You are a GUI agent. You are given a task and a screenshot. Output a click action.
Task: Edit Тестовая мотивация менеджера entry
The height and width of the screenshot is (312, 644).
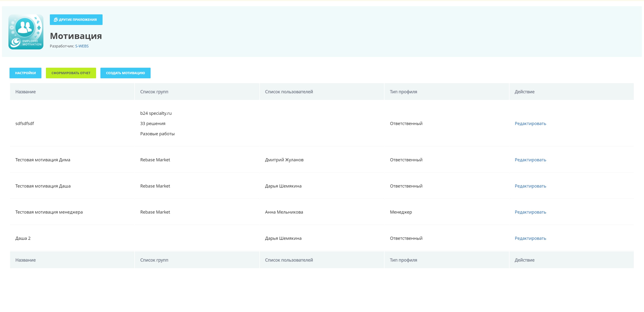[x=530, y=212]
